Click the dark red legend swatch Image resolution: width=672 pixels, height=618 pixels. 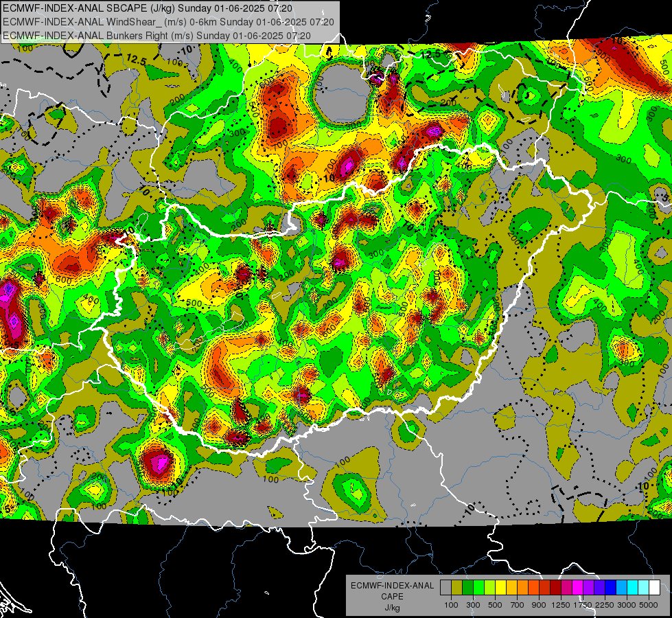coord(555,587)
